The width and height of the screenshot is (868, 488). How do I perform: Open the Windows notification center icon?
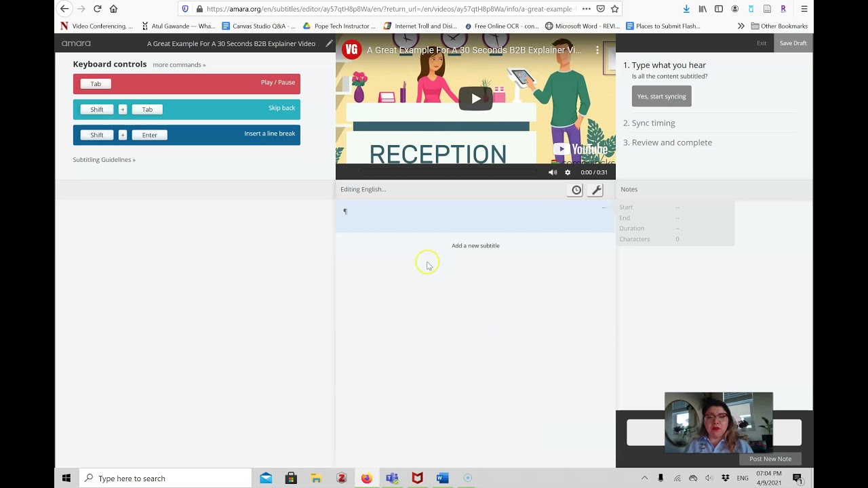pyautogui.click(x=797, y=478)
